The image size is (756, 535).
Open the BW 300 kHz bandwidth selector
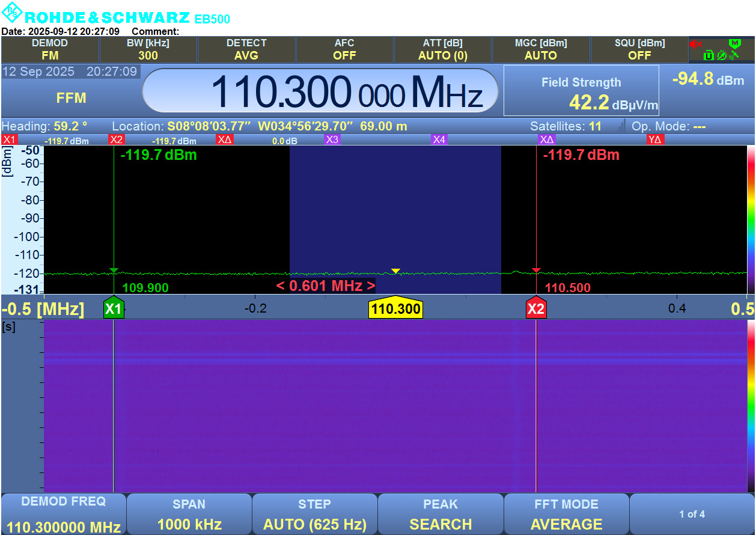point(148,49)
